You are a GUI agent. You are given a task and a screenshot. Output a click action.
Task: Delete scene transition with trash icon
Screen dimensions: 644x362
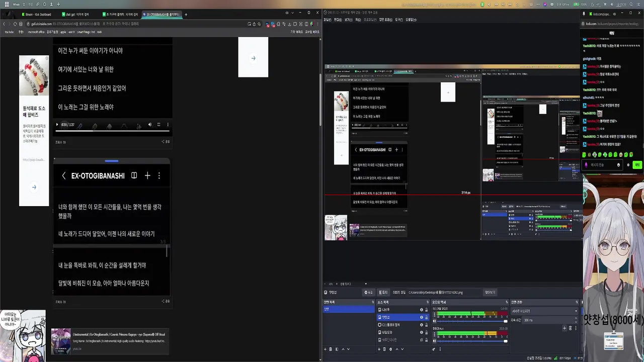click(570, 328)
